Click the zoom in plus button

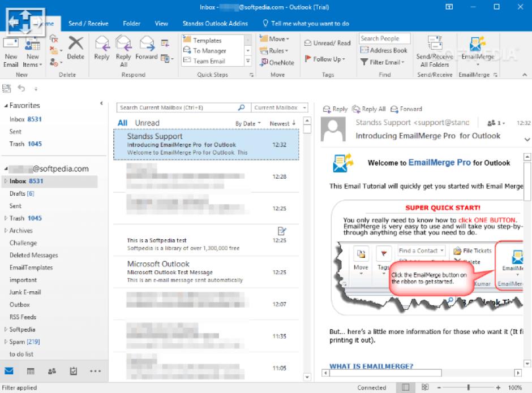click(497, 387)
